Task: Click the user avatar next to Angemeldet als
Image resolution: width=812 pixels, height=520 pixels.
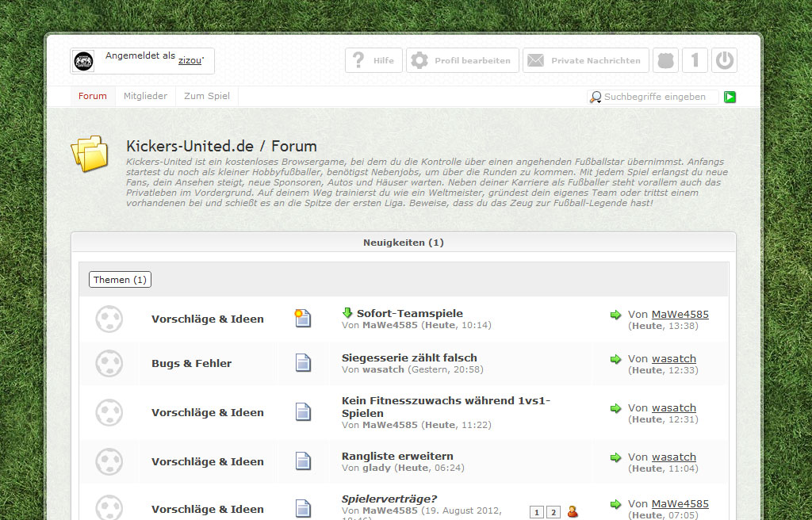Action: coord(83,61)
